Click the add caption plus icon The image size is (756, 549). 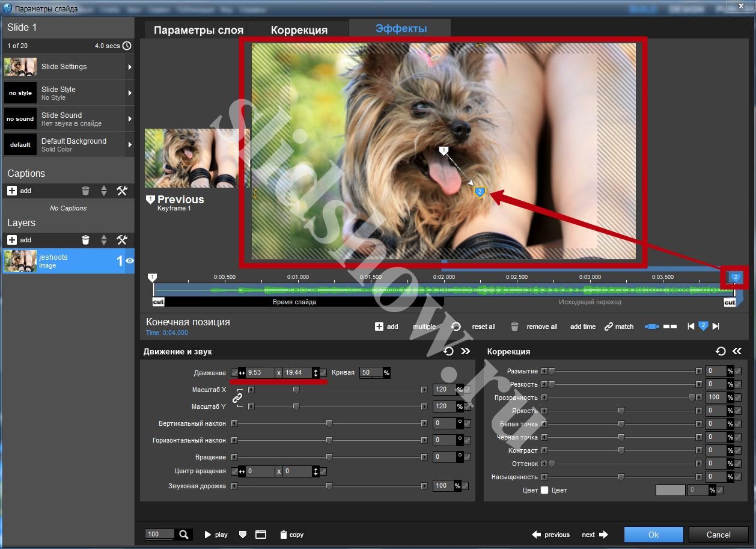tap(12, 191)
